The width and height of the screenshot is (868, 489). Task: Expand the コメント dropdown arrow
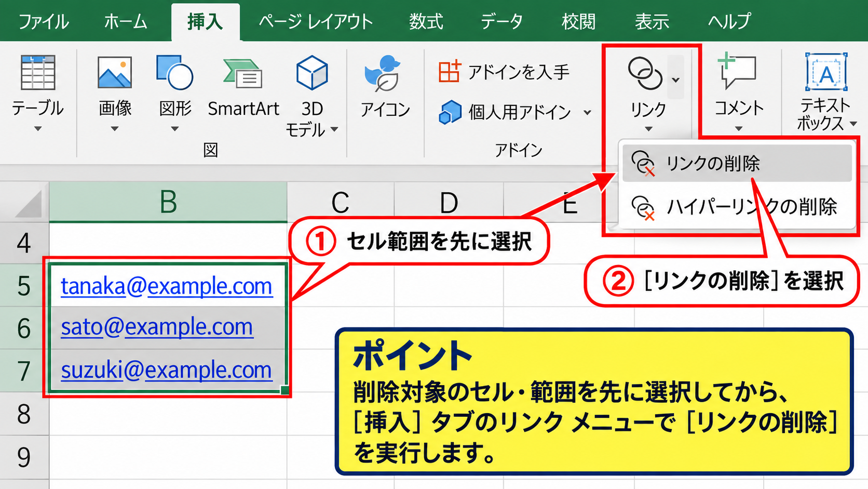pos(739,129)
